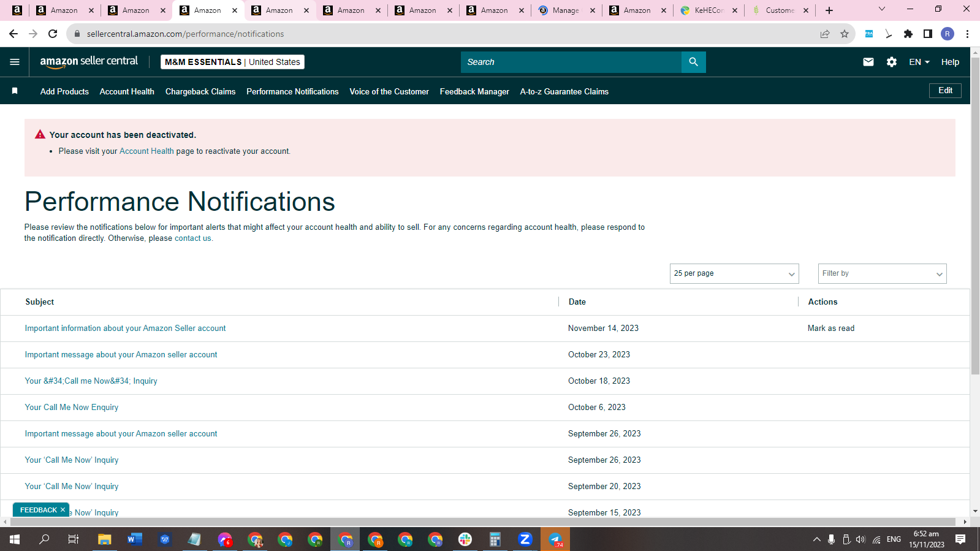Click the Windows Start button
The image size is (980, 551).
coord(15,539)
